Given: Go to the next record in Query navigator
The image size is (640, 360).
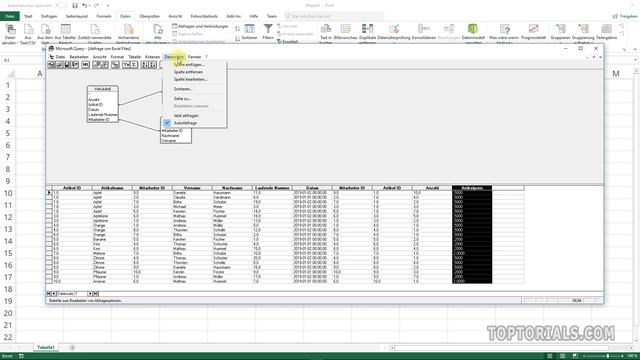Looking at the screenshot, I should (x=90, y=293).
